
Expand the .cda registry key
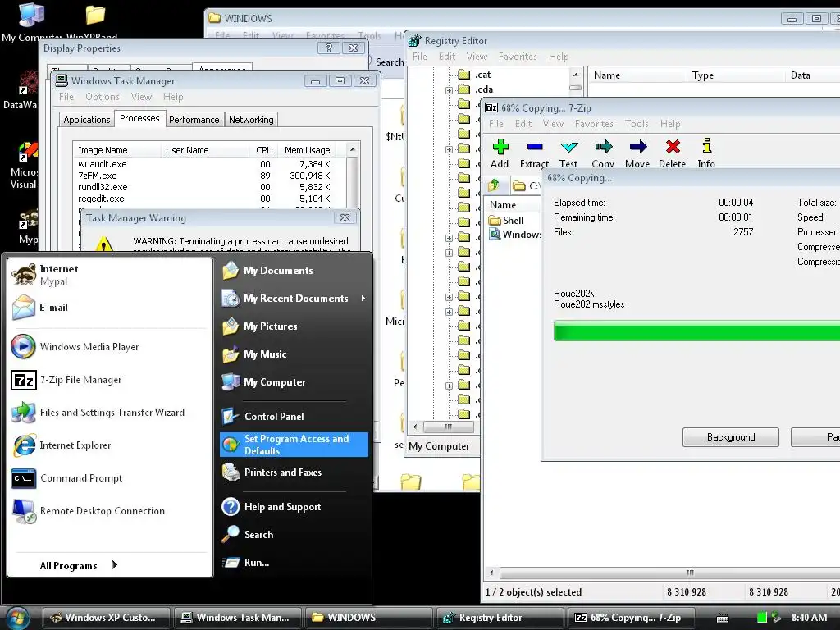tap(449, 90)
